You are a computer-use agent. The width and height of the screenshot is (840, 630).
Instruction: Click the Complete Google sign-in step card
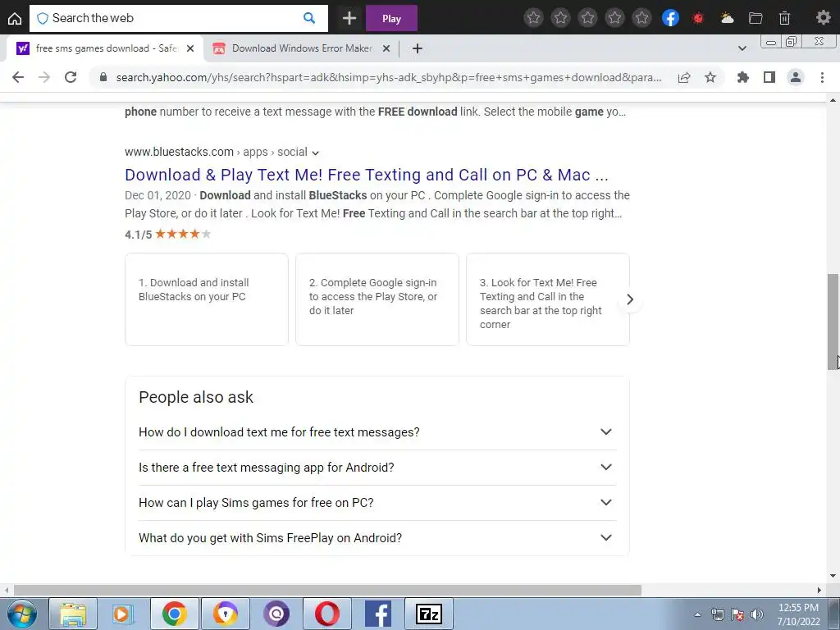point(377,299)
